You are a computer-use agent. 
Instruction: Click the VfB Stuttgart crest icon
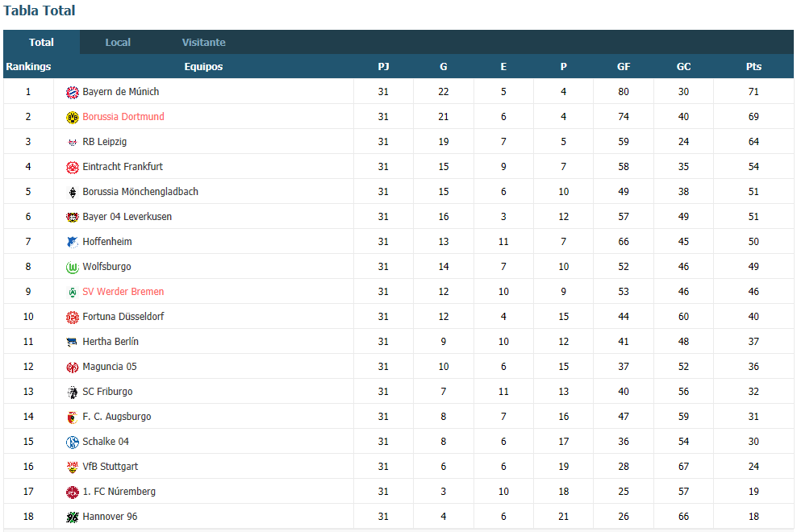point(72,467)
